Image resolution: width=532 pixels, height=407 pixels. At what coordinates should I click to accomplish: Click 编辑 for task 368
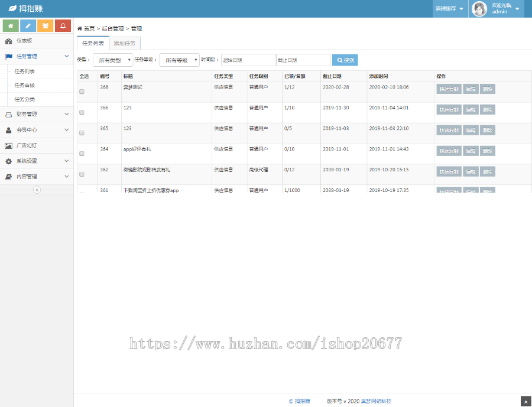tap(471, 89)
